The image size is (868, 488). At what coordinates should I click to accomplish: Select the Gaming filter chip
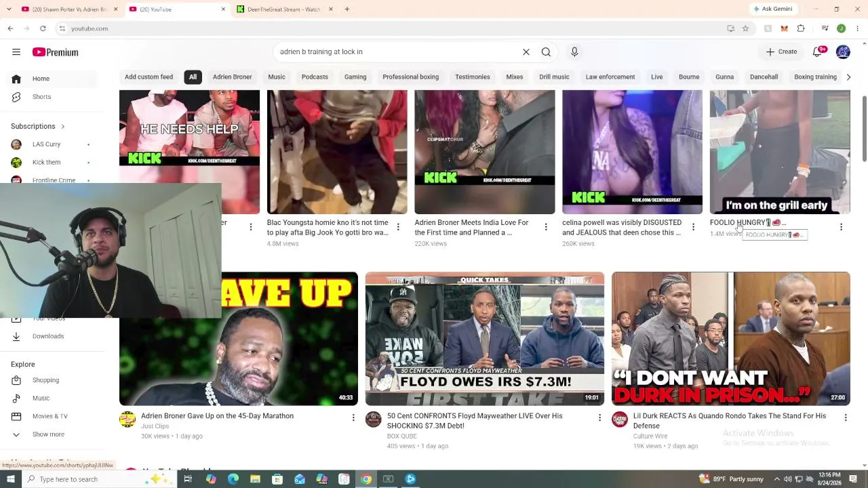tap(355, 77)
